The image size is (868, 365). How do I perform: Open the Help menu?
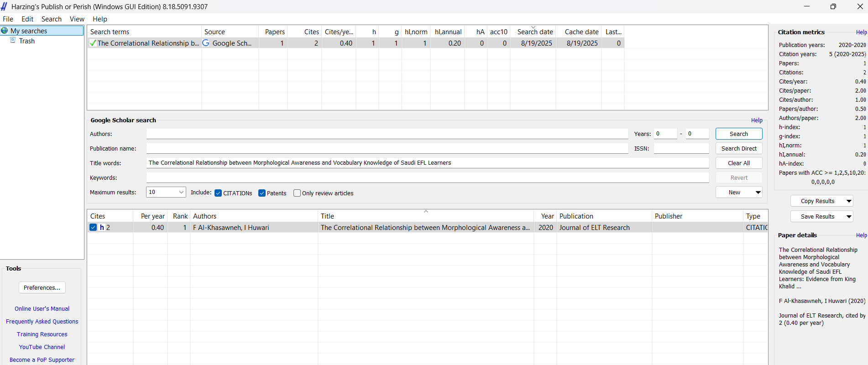pyautogui.click(x=99, y=19)
